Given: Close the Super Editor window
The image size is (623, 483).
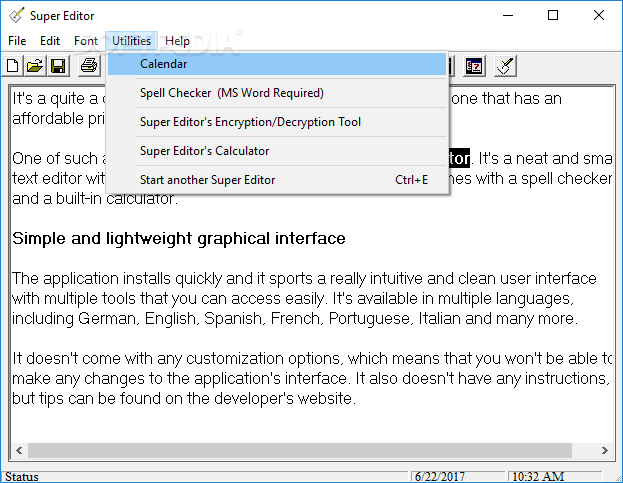Looking at the screenshot, I should point(599,15).
